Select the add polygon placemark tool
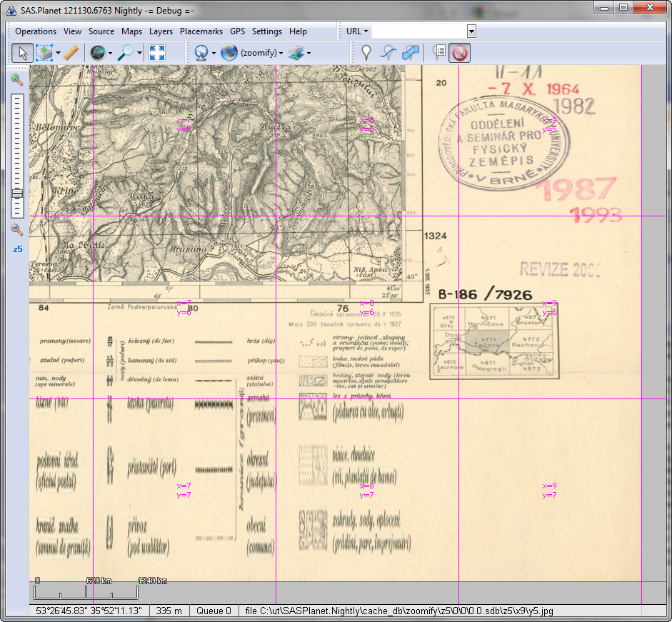 pyautogui.click(x=410, y=52)
